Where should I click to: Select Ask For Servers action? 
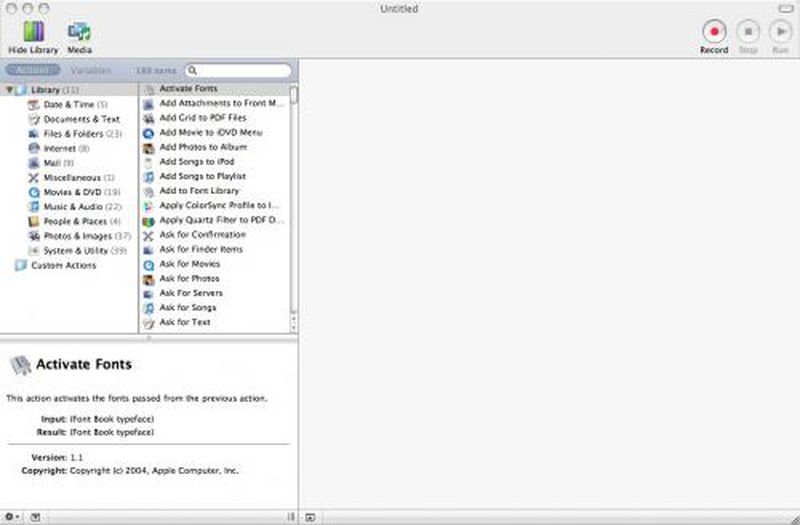coord(214,293)
